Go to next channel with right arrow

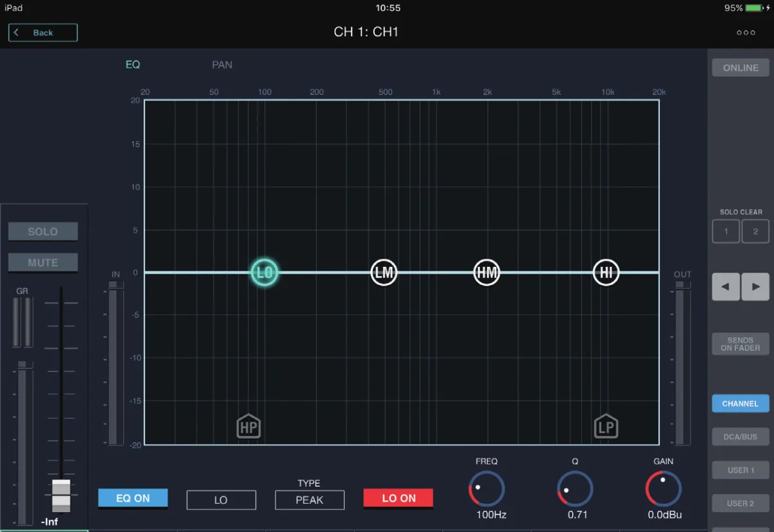click(755, 287)
